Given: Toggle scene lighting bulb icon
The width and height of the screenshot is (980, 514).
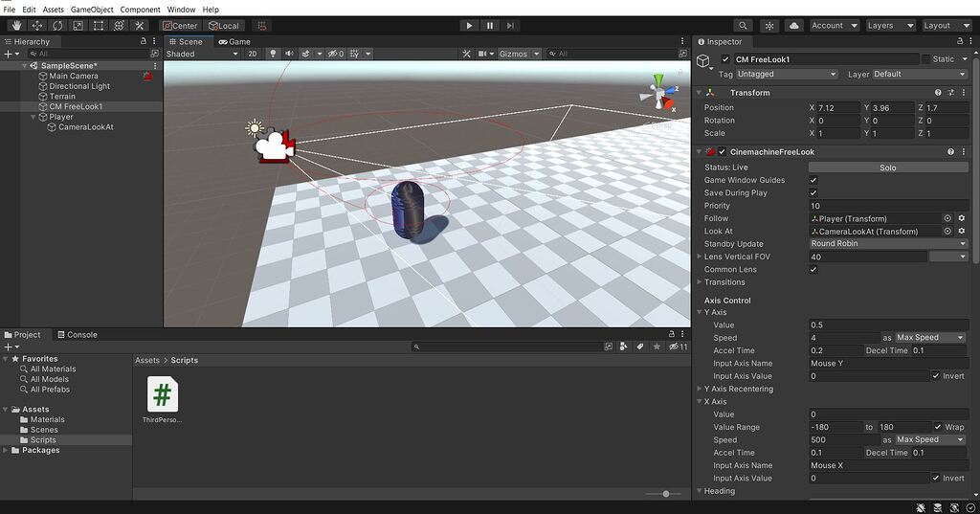Looking at the screenshot, I should tap(273, 54).
